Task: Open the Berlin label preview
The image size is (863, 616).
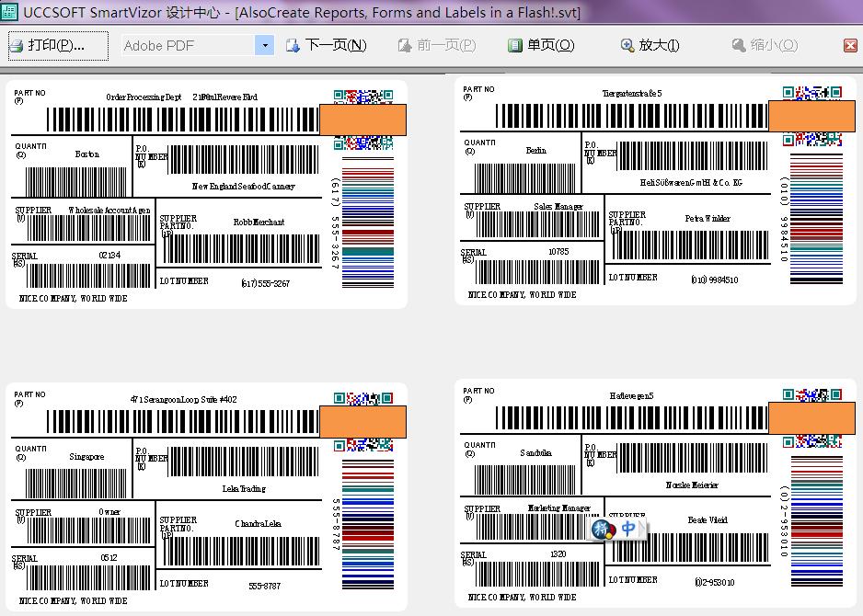Action: pyautogui.click(x=655, y=190)
